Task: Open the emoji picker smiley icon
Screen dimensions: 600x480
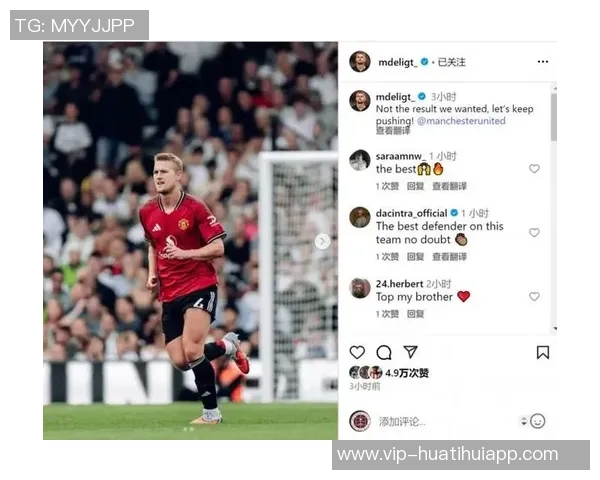Action: [x=537, y=421]
